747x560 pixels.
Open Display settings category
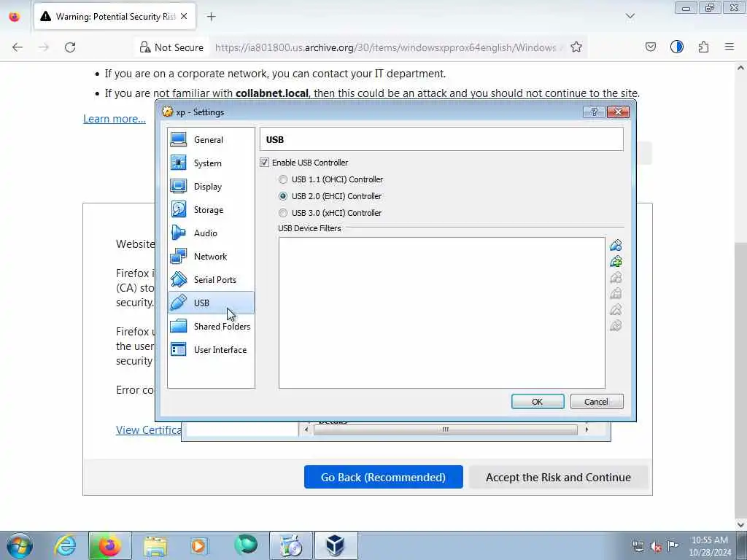211,186
